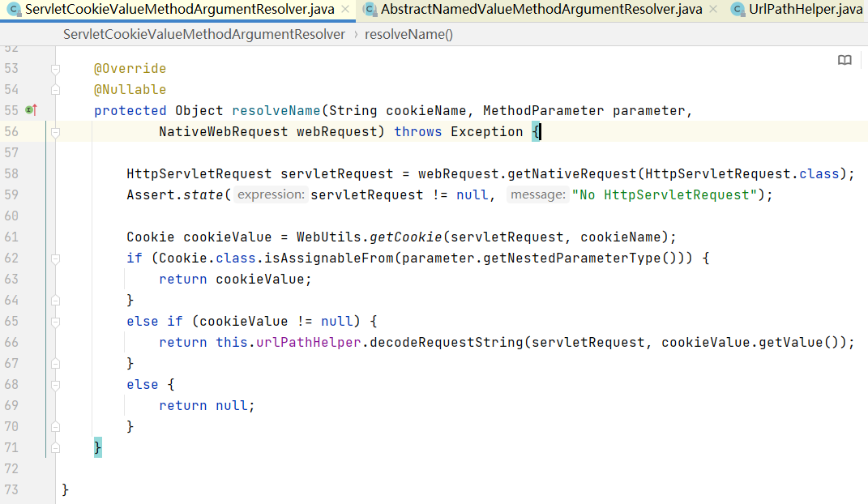Collapse the if block fold at line 62
This screenshot has width=868, height=504.
pyautogui.click(x=55, y=258)
